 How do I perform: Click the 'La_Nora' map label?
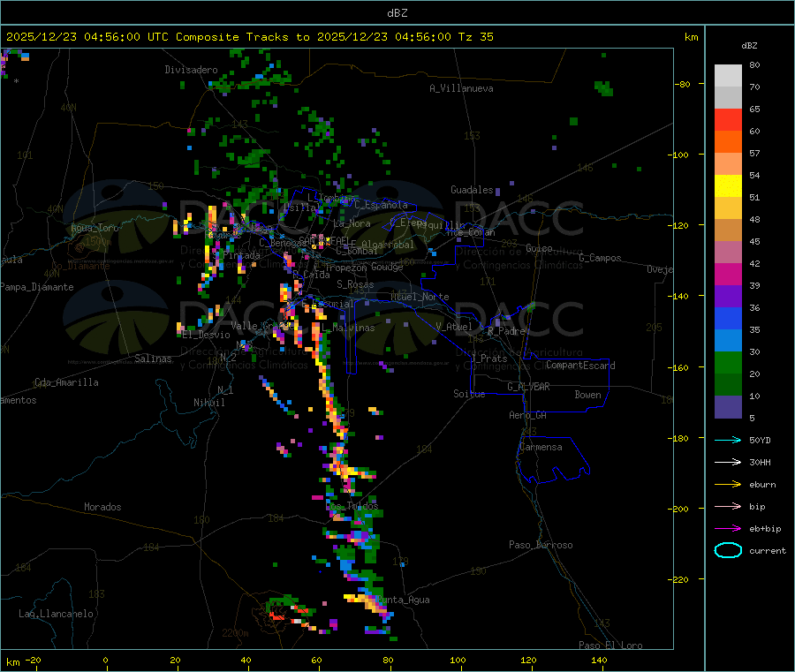point(352,223)
